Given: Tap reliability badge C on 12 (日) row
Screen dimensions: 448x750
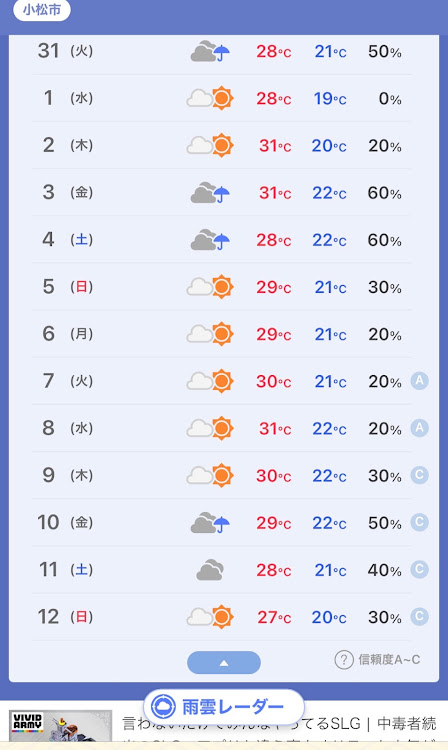Looking at the screenshot, I should pos(419,617).
